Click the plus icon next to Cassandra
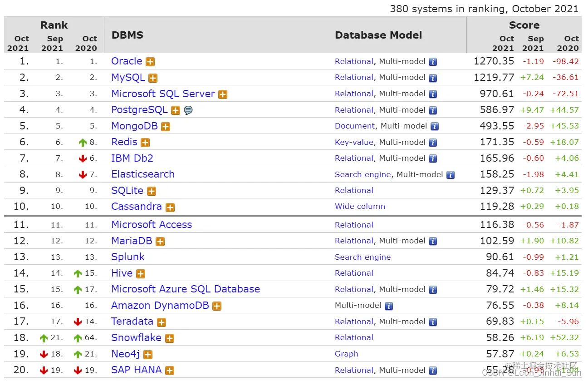The height and width of the screenshot is (381, 588). click(170, 207)
